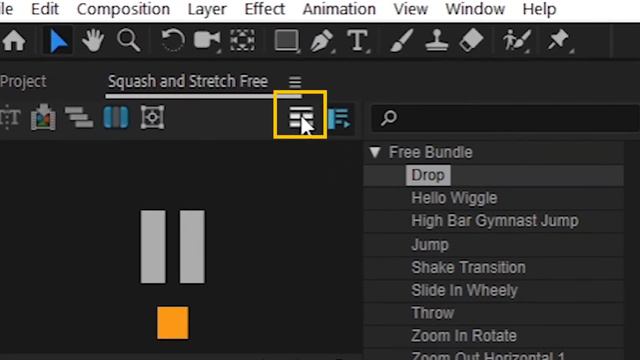Select the Roto Brush tool
Viewport: 640px width, 360px height.
pyautogui.click(x=516, y=41)
